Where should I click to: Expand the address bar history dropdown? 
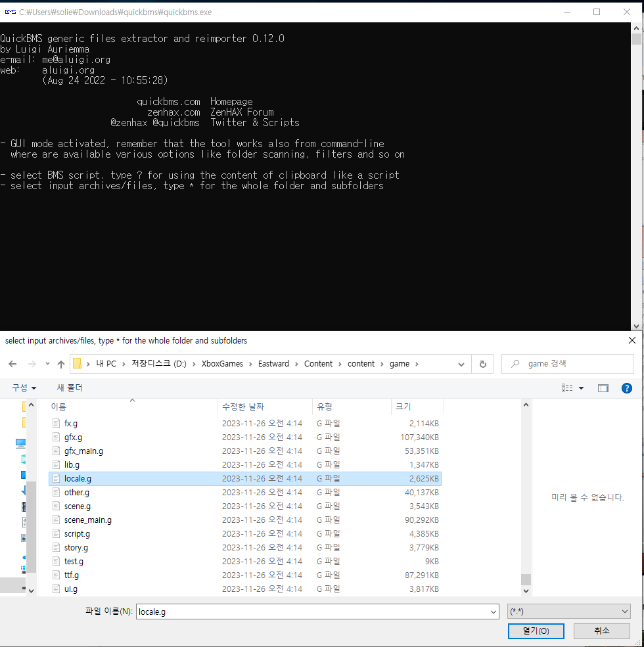461,365
